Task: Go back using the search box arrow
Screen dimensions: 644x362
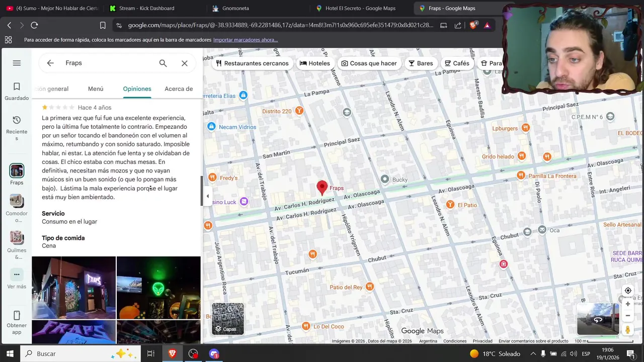Action: click(x=50, y=63)
